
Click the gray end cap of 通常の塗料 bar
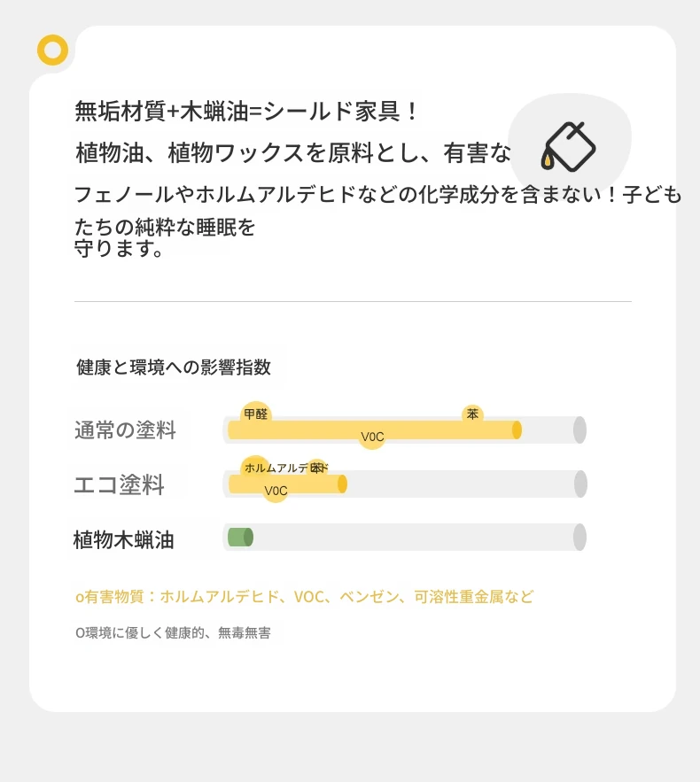[x=579, y=430]
